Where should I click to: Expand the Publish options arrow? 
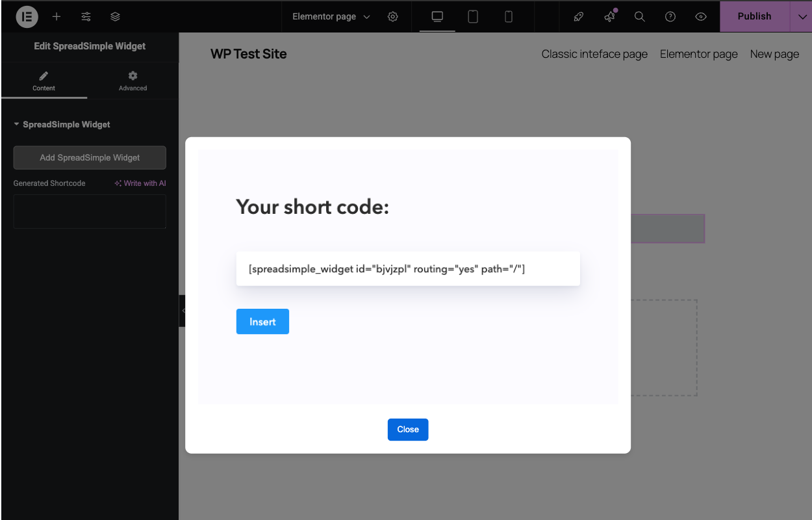click(802, 17)
